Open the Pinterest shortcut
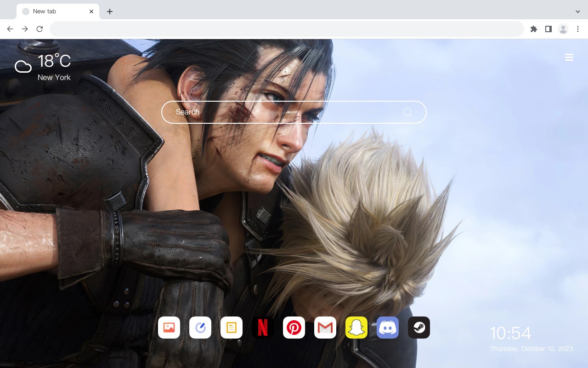 [294, 328]
